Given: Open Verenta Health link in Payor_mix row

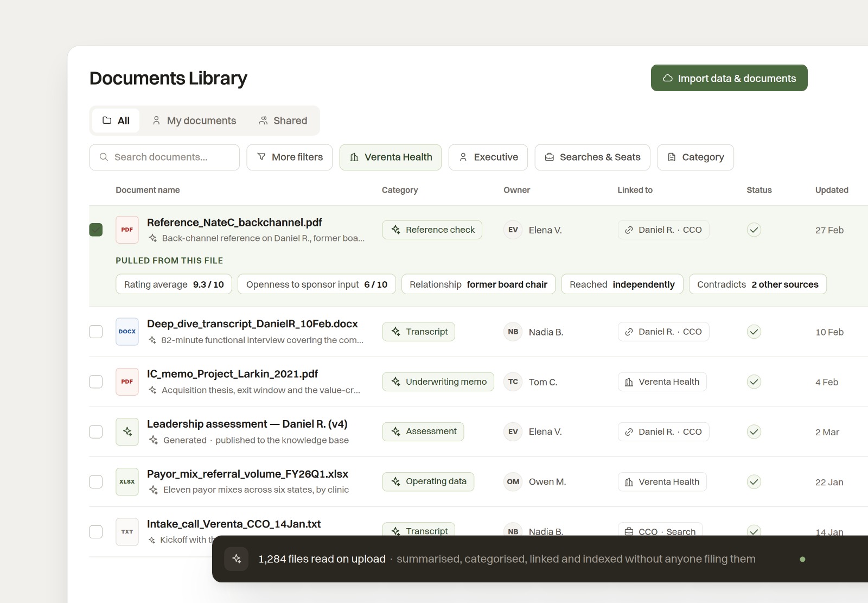Looking at the screenshot, I should (x=662, y=481).
